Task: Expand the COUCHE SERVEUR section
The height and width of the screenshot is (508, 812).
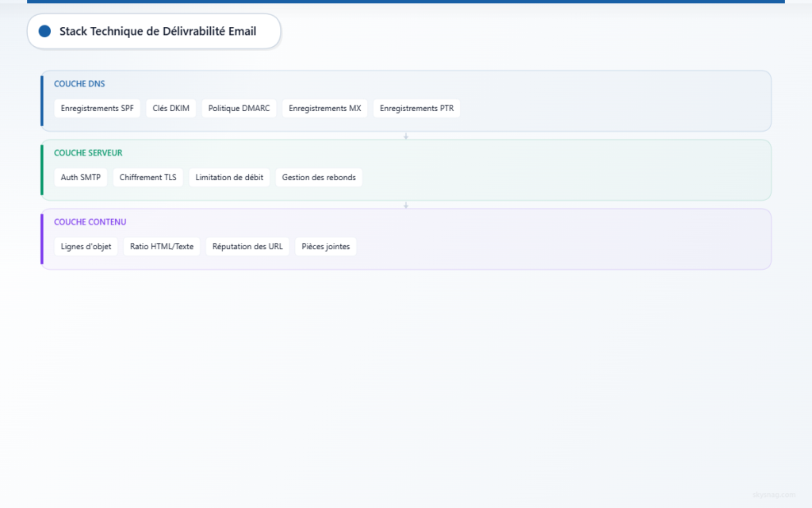Action: point(406,170)
